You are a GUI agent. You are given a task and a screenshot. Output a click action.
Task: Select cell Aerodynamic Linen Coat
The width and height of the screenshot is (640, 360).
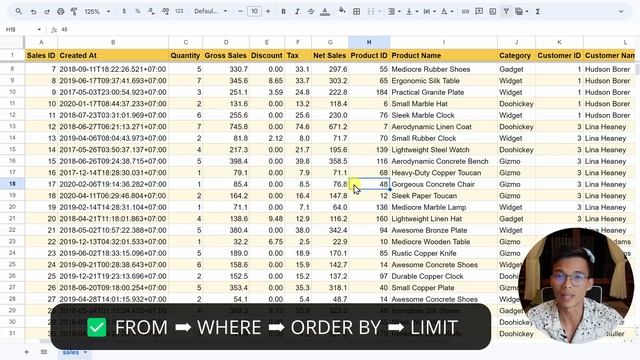point(443,127)
